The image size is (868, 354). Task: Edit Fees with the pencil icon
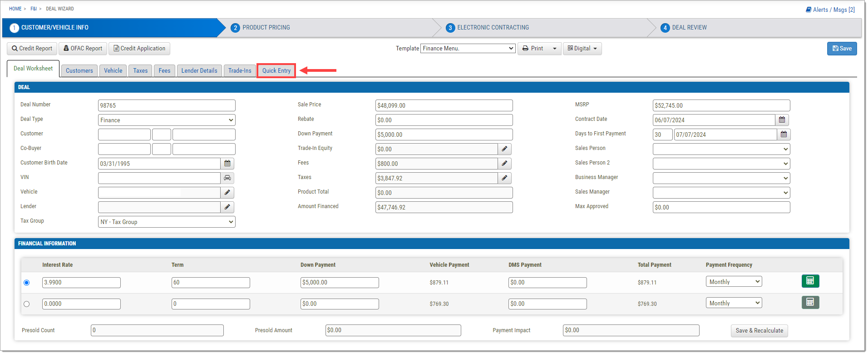tap(505, 164)
